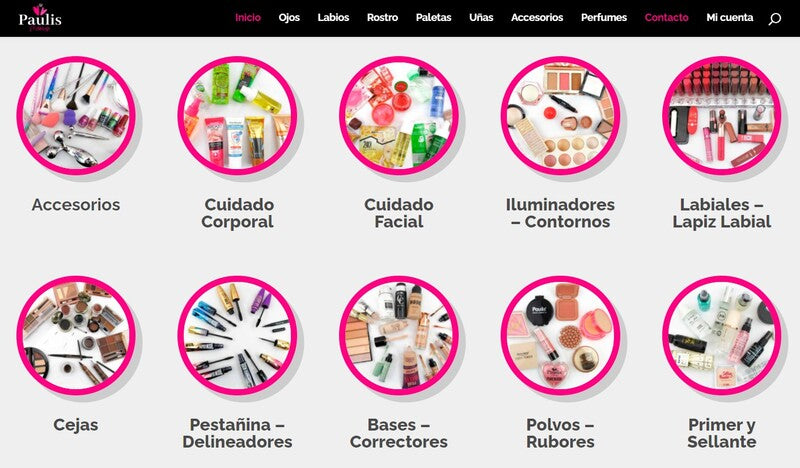
Task: Open the mascara Pestañina circle image
Action: (x=237, y=336)
